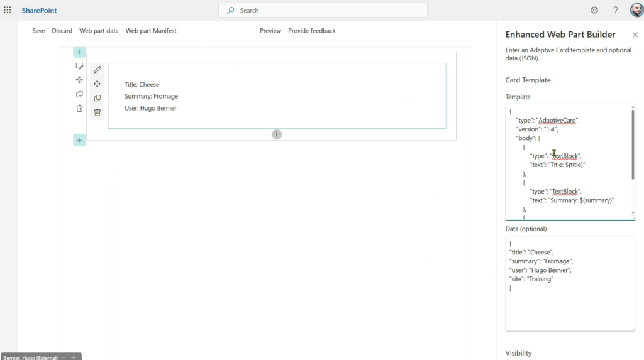Open the settings gear in the header

click(x=594, y=10)
